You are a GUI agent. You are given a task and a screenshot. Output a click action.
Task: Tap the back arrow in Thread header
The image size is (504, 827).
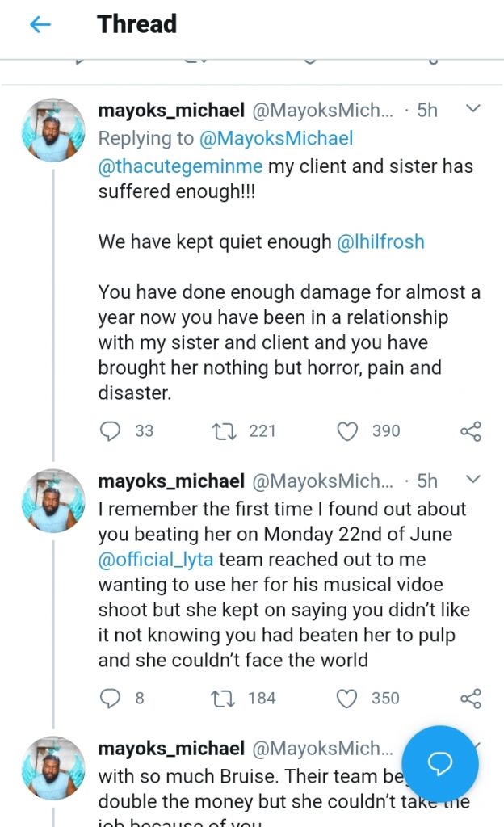click(x=40, y=25)
